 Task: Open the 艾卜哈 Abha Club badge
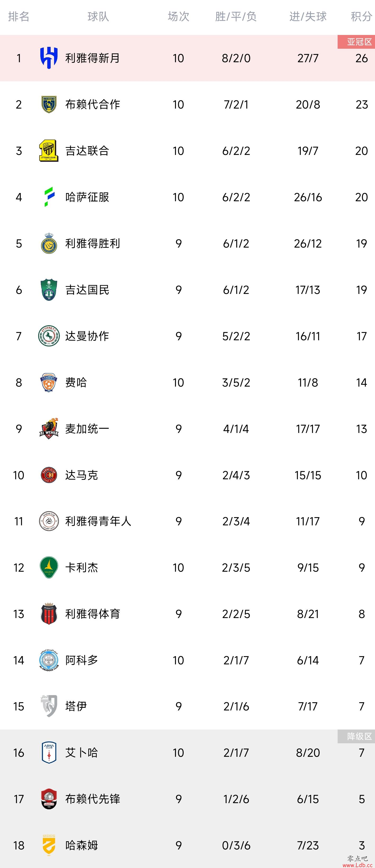(x=49, y=753)
